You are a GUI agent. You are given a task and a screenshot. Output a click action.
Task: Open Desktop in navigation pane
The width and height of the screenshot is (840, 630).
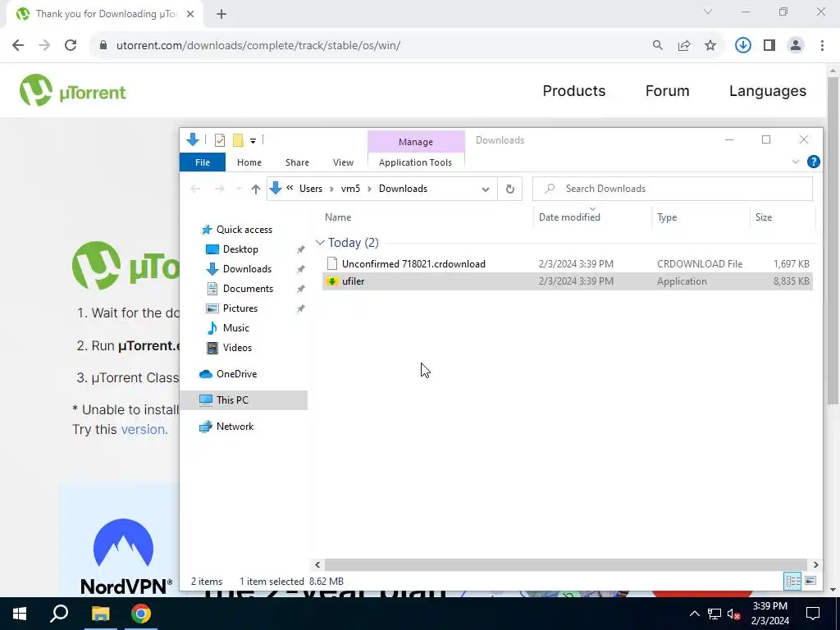click(x=240, y=249)
